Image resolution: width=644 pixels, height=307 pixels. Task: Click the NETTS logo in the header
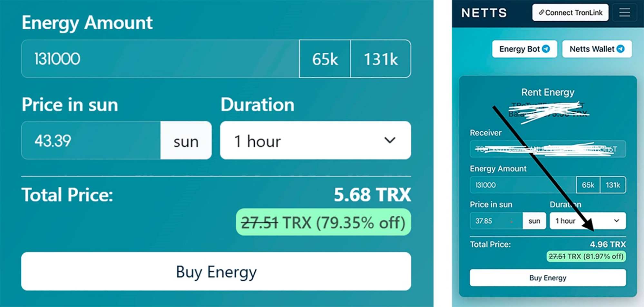484,13
